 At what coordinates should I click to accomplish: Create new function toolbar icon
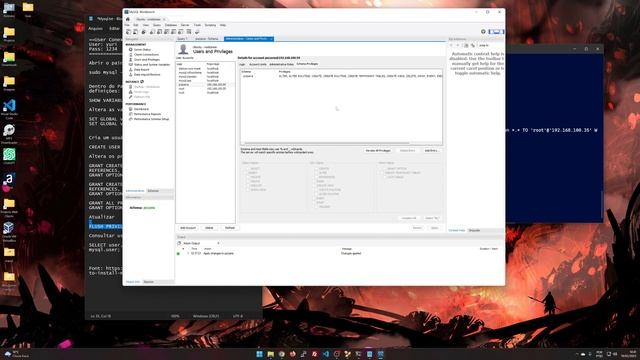[x=181, y=31]
